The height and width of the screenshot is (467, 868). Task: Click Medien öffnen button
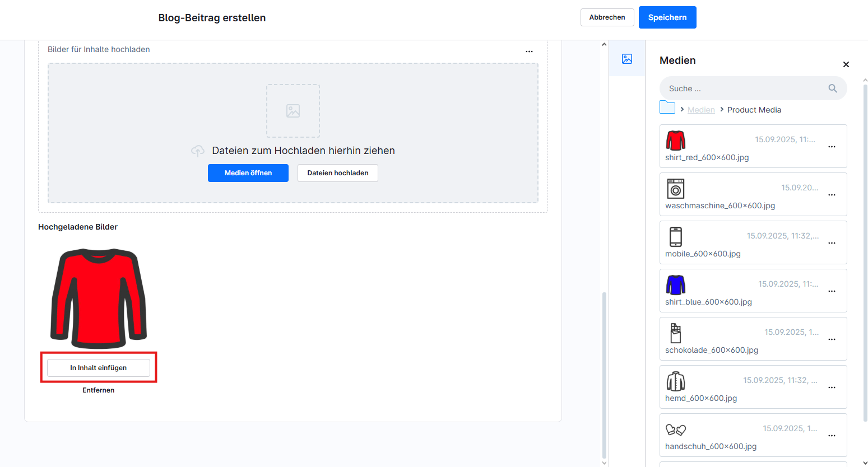[248, 173]
